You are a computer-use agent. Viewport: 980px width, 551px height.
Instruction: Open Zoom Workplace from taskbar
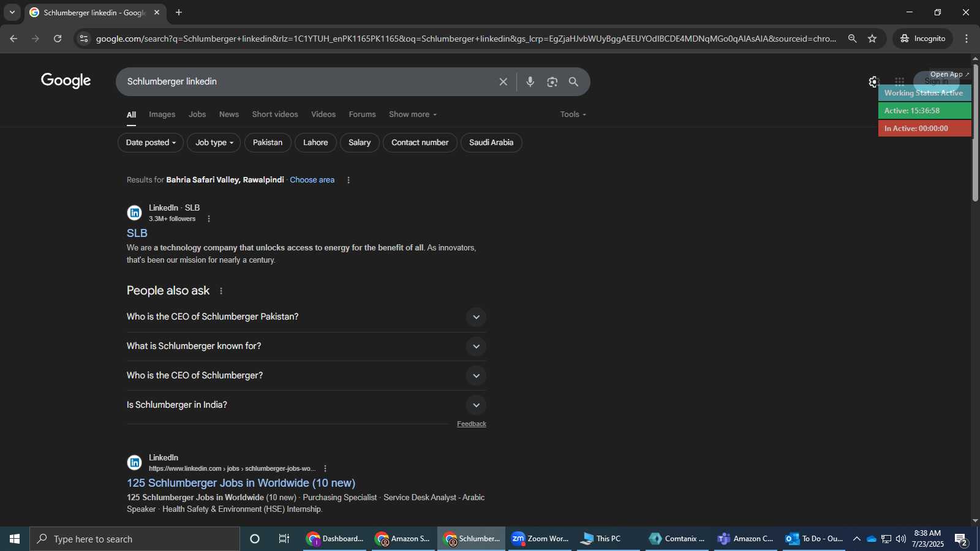540,539
